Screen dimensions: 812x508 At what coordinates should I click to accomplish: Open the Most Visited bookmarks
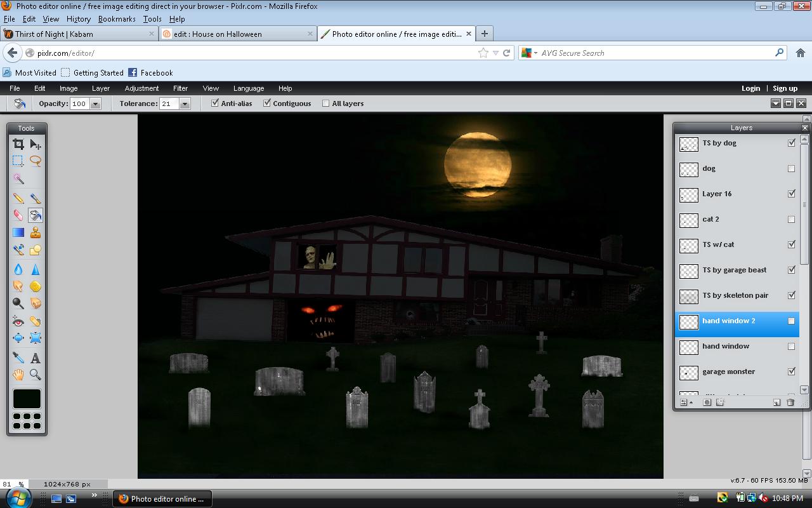tap(30, 72)
